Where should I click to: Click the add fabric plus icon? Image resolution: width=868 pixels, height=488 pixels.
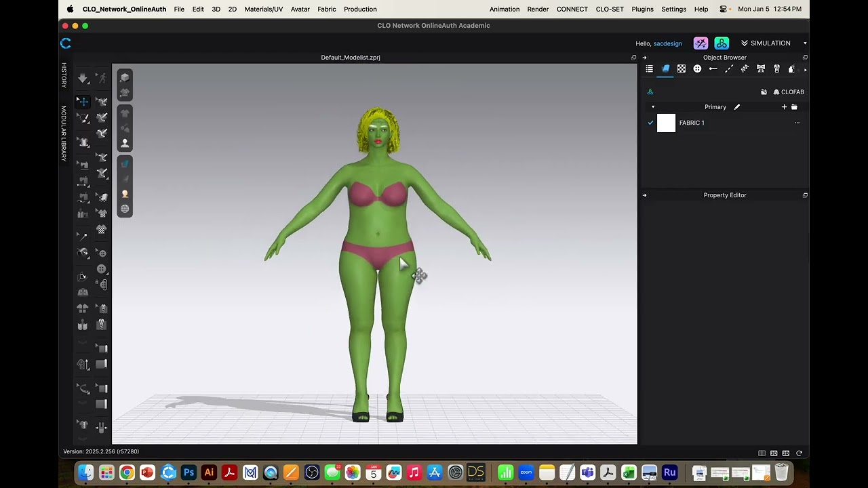coord(784,107)
